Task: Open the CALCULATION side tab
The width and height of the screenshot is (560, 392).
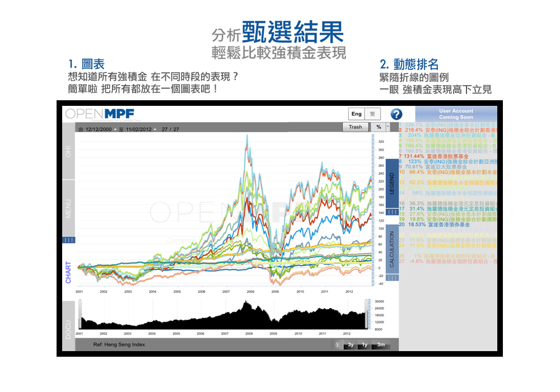Action: 392,249
